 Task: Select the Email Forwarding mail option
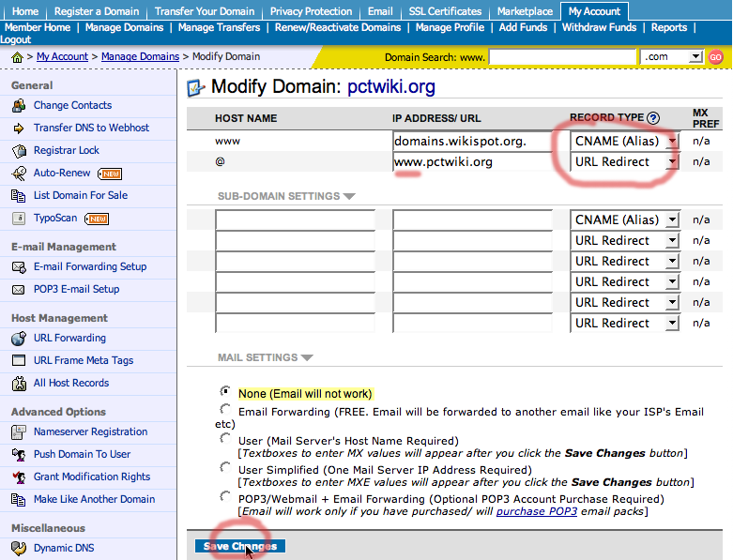225,410
